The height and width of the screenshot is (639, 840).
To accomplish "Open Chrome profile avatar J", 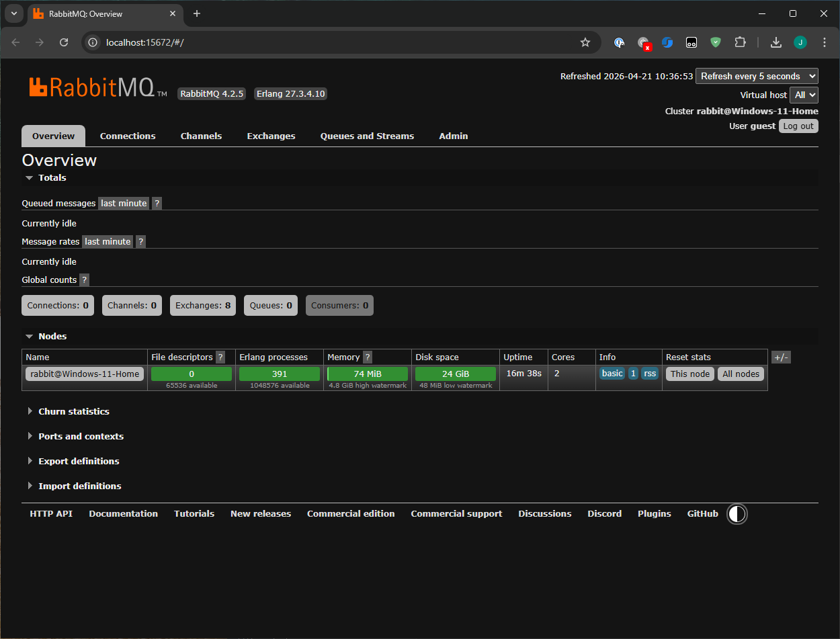I will [800, 42].
